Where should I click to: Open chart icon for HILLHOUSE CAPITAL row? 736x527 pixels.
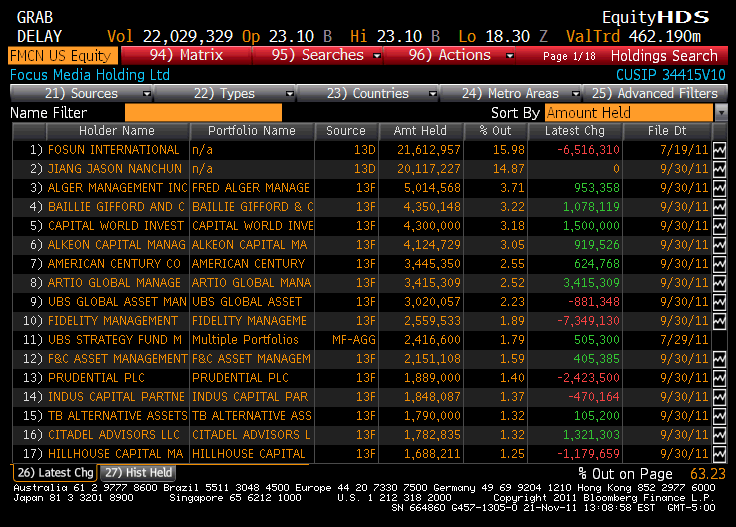[x=719, y=454]
